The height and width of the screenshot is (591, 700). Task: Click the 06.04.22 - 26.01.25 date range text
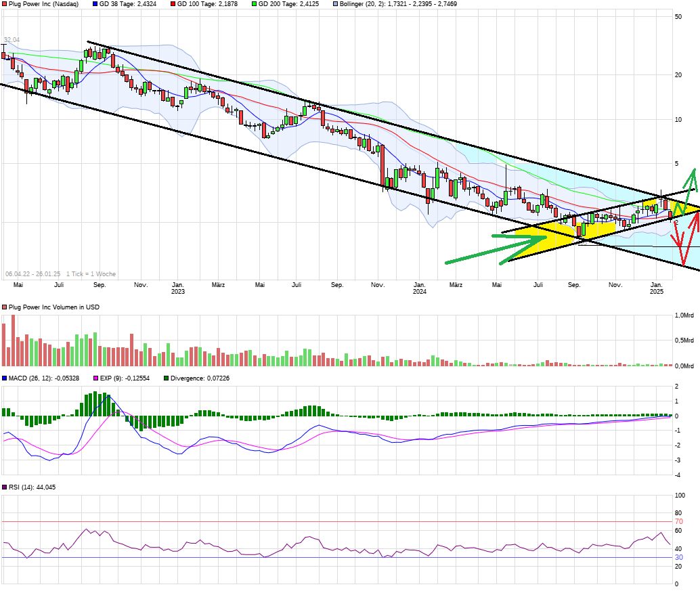(x=32, y=274)
